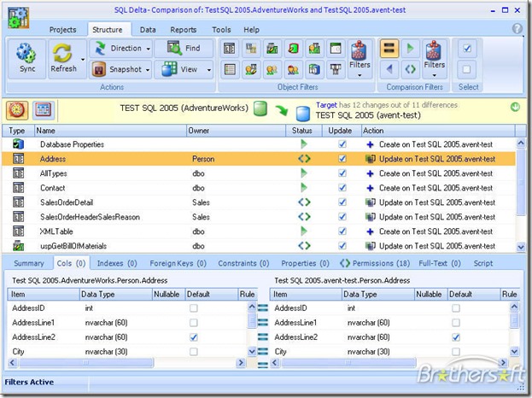Sort list by Name column header
The width and height of the screenshot is (532, 398).
tap(110, 131)
